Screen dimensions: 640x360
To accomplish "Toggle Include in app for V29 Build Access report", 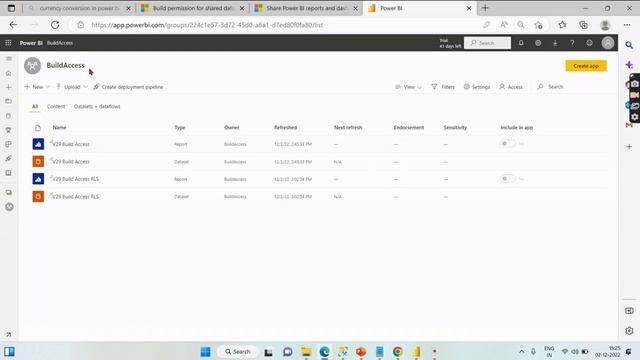I will (x=508, y=144).
